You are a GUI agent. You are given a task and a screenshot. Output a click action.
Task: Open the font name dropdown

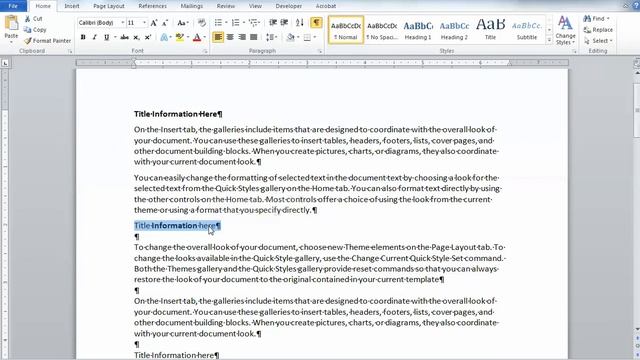122,23
